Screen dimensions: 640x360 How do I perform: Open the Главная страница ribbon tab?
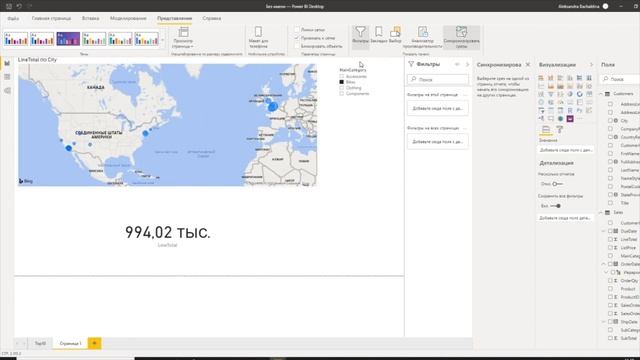click(x=51, y=18)
